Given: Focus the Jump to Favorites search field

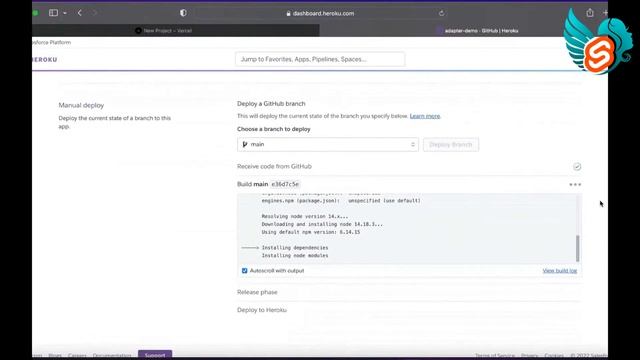Looking at the screenshot, I should (x=320, y=59).
